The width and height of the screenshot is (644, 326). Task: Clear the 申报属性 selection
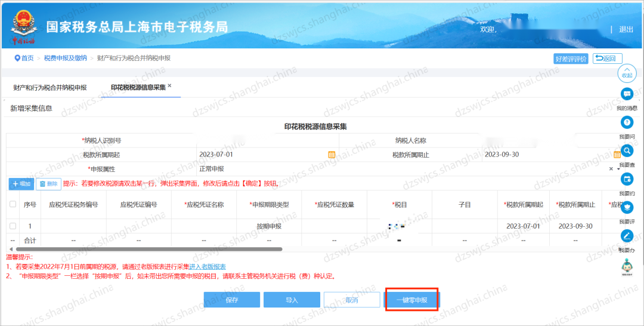(x=611, y=169)
